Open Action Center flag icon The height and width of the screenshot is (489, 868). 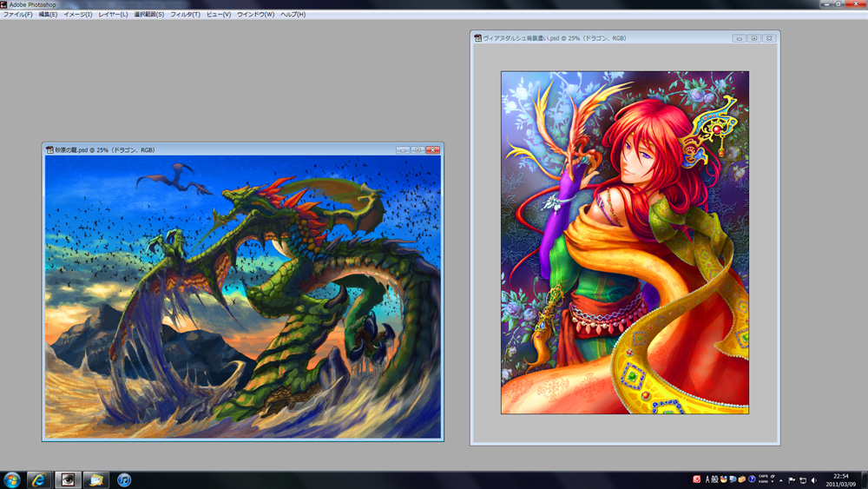point(792,480)
